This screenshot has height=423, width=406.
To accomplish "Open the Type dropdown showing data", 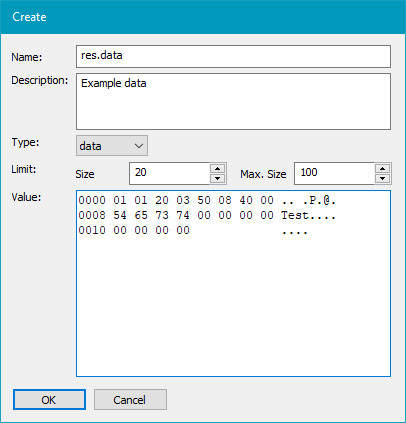I will [112, 146].
